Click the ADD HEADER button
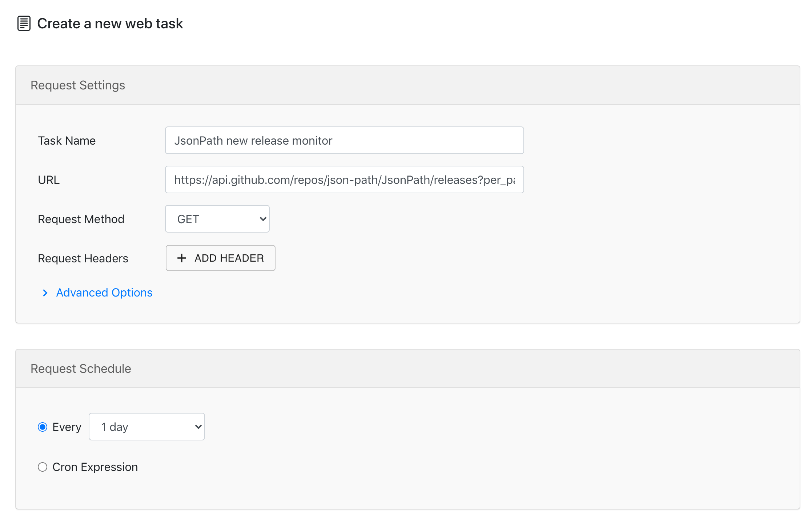 click(220, 258)
